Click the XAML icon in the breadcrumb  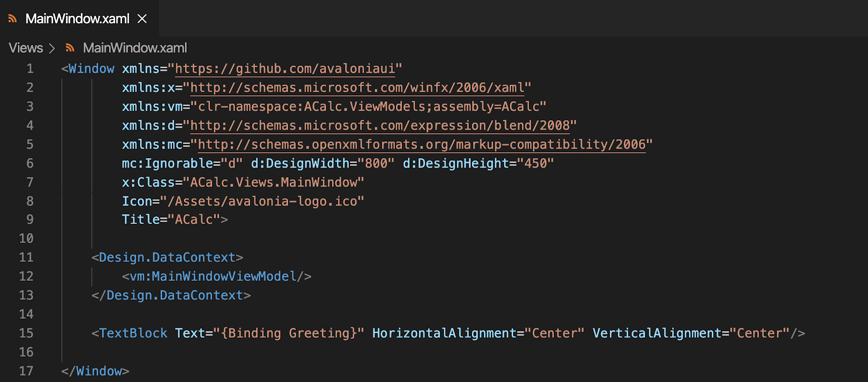(70, 48)
